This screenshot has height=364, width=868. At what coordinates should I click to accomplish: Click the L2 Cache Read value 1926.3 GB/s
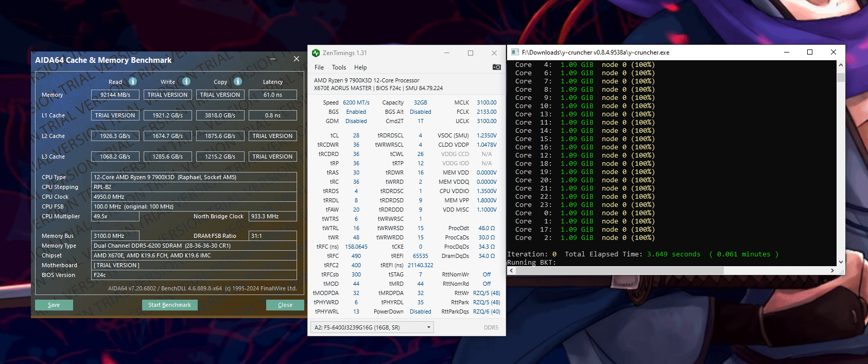115,136
